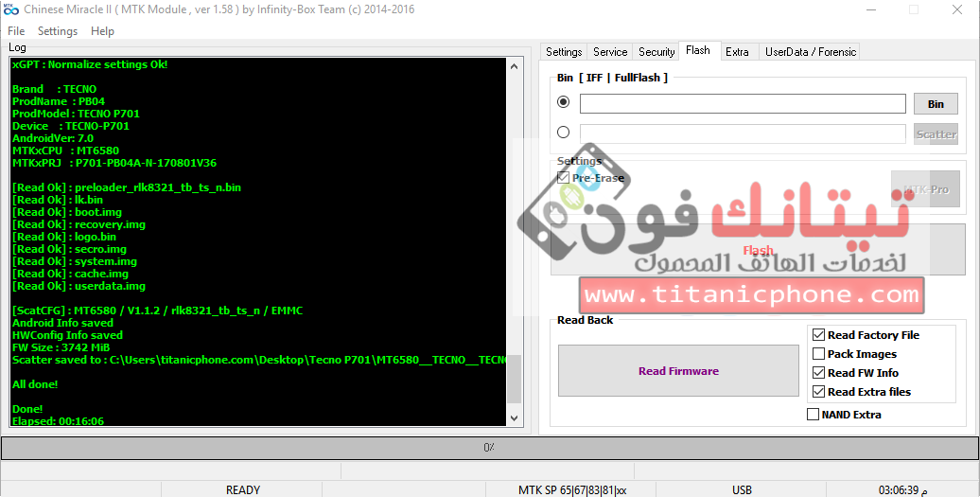Image resolution: width=980 pixels, height=497 pixels.
Task: Click the 'AndroidVer: 7.0' log line
Action: pyautogui.click(x=53, y=138)
